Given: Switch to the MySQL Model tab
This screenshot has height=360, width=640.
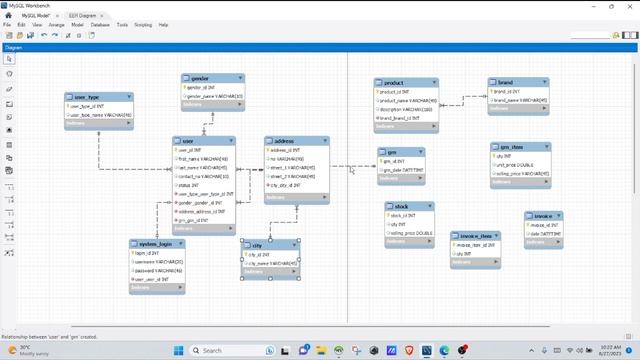Looking at the screenshot, I should point(36,16).
